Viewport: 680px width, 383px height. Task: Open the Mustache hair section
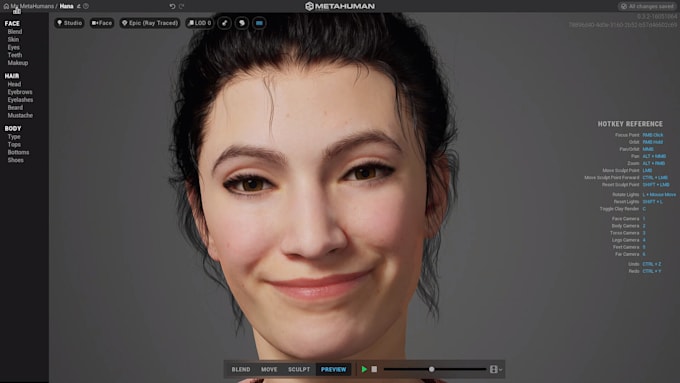[x=20, y=115]
